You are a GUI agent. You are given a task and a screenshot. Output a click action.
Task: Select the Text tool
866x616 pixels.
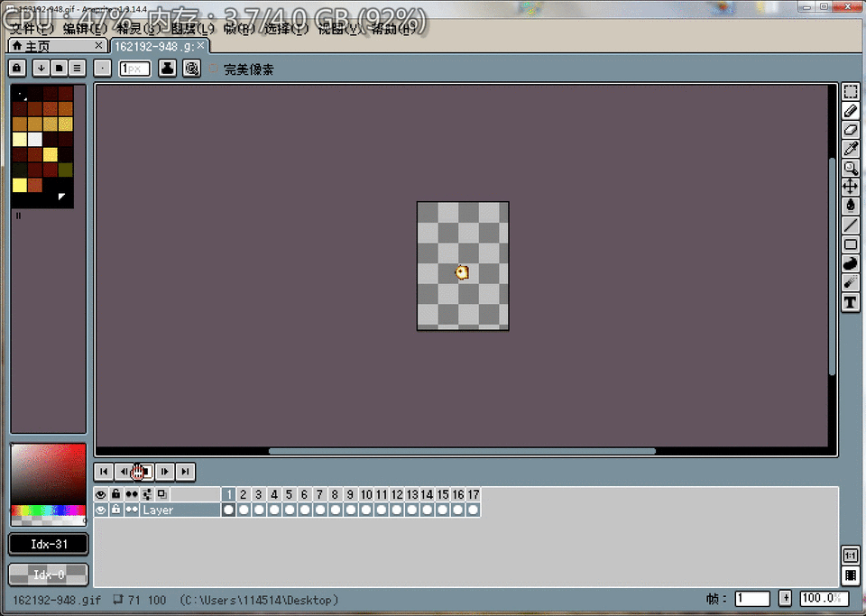851,302
